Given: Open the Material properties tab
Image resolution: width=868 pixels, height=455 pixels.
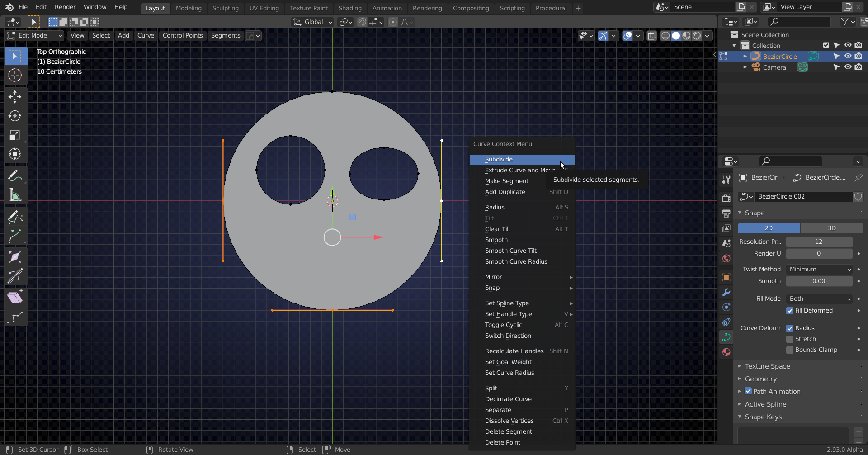Looking at the screenshot, I should (726, 352).
